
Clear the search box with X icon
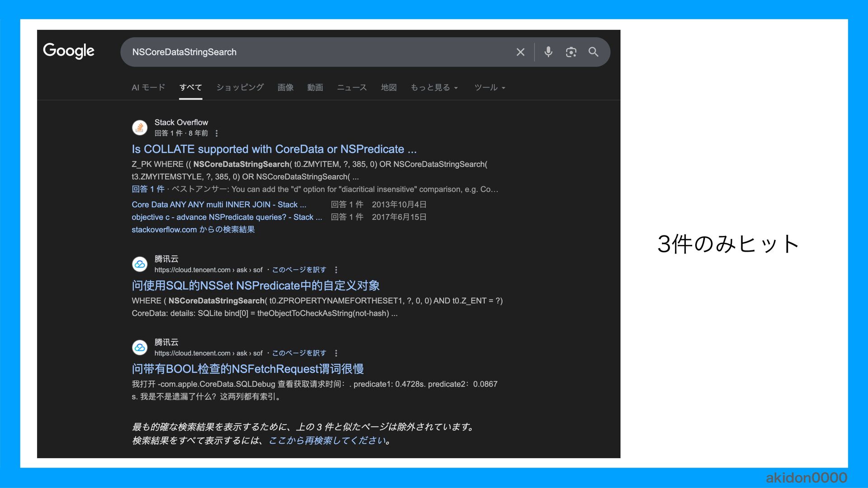tap(520, 52)
